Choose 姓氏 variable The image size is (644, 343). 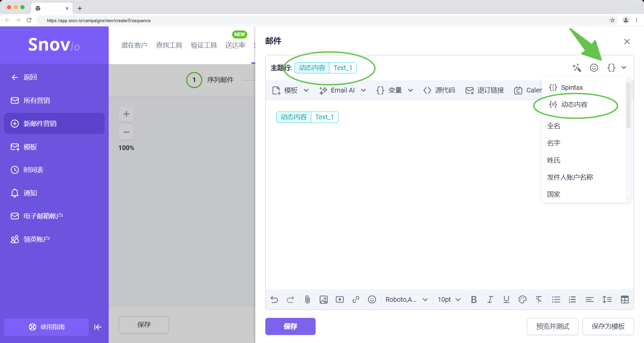coord(584,160)
